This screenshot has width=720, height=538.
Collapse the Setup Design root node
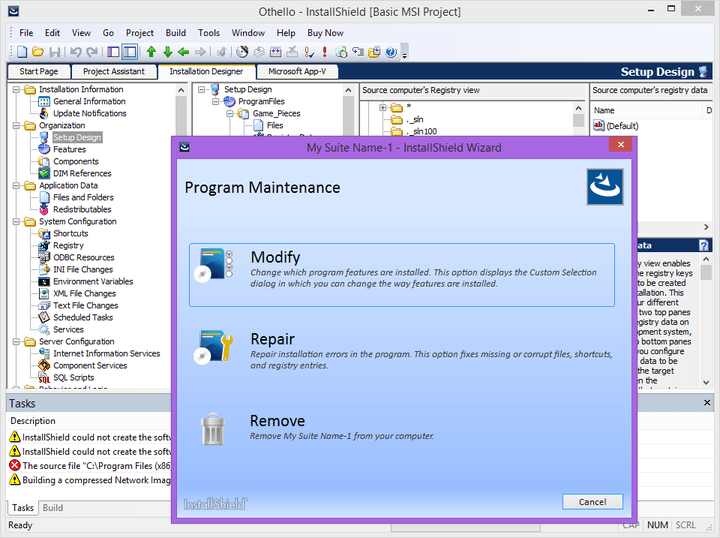click(x=201, y=90)
